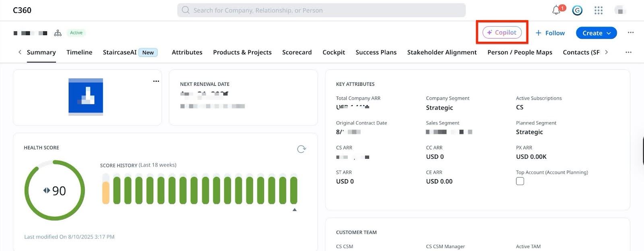Click the Original Contract Date label
644x251 pixels.
(x=361, y=123)
